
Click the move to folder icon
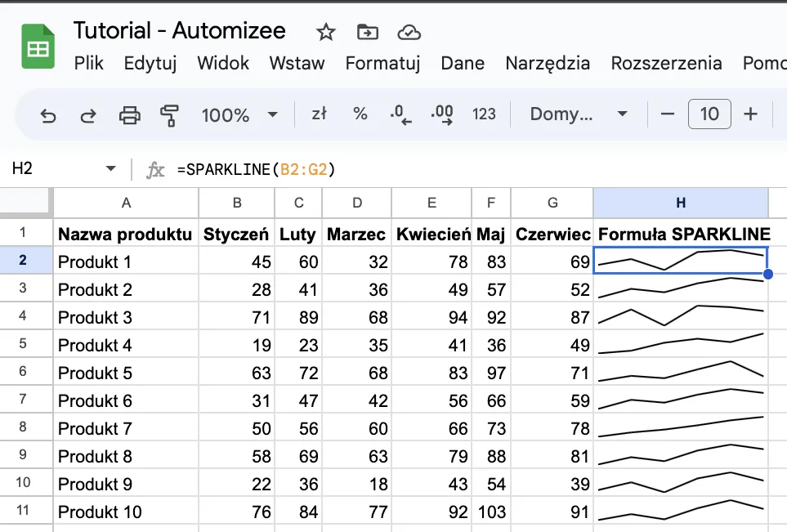pos(368,33)
